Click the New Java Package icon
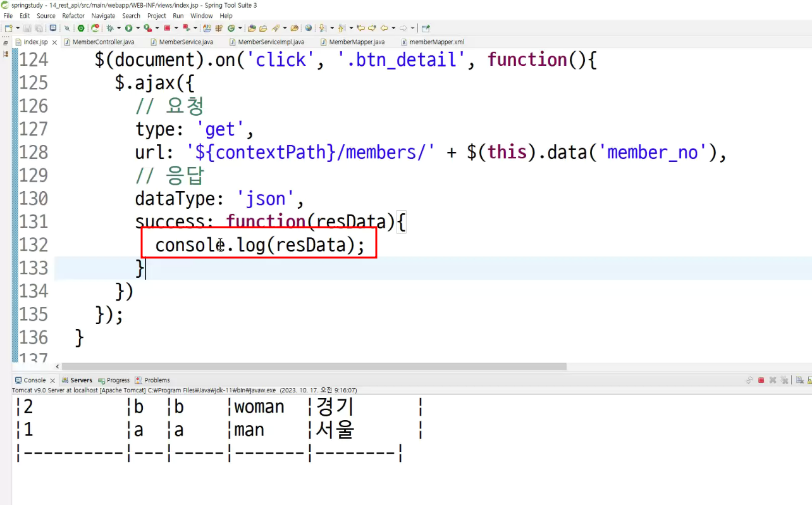The width and height of the screenshot is (812, 505). (x=218, y=28)
